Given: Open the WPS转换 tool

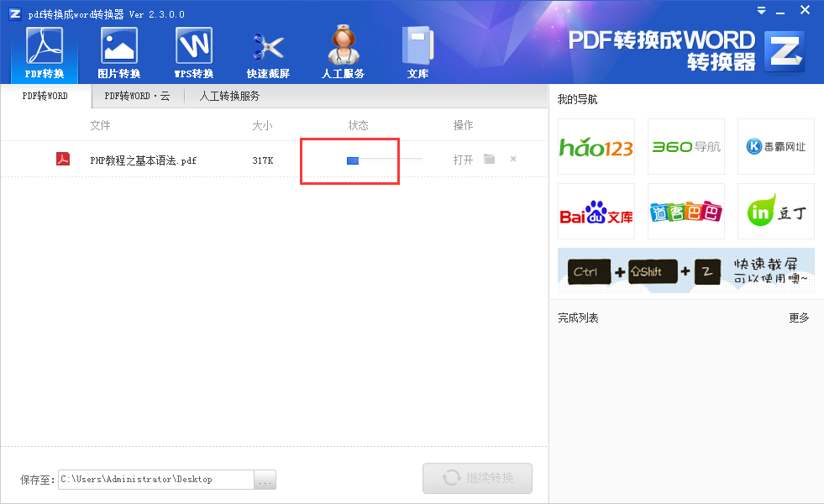Looking at the screenshot, I should pos(193,53).
